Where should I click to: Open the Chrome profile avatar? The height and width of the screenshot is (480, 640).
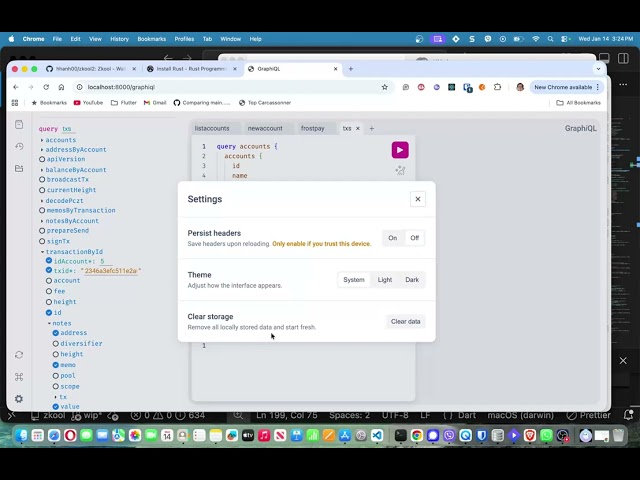click(520, 87)
